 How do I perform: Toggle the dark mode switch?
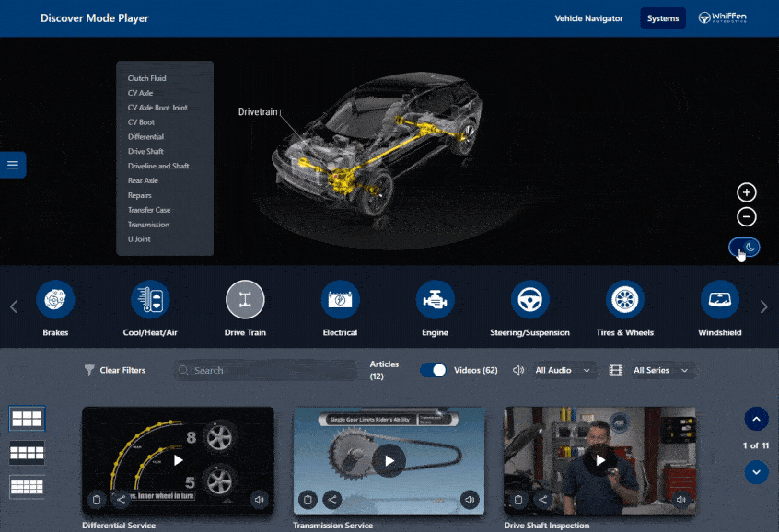click(744, 247)
